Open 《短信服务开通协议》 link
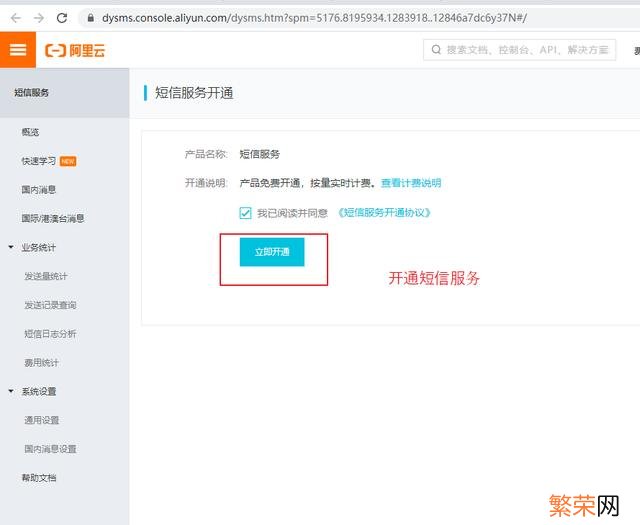Image resolution: width=640 pixels, height=525 pixels. coord(384,213)
